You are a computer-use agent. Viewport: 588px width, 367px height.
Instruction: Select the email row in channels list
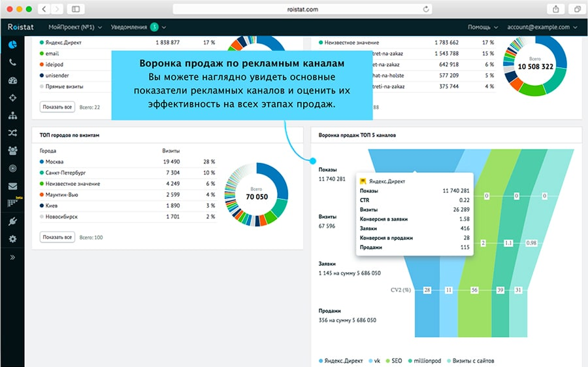75,54
